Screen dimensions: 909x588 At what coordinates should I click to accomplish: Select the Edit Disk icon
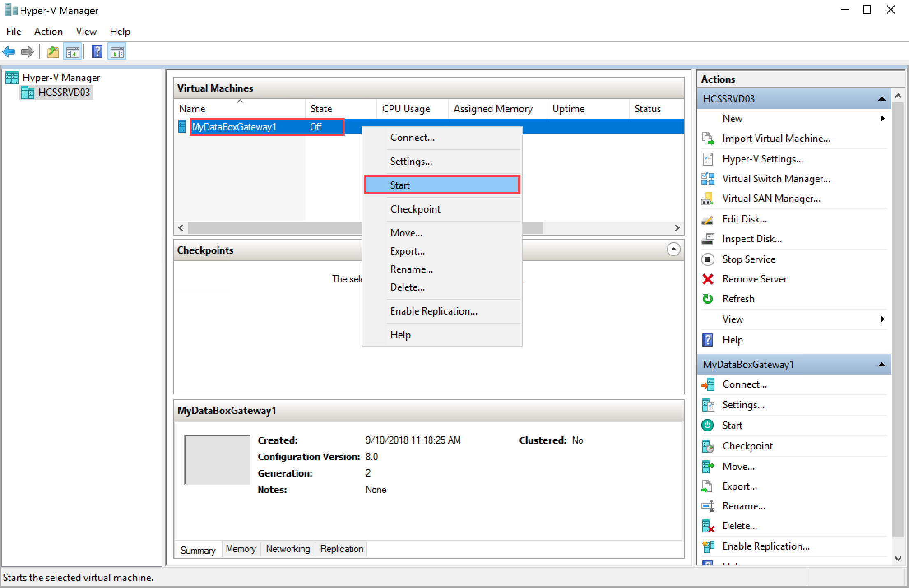(x=707, y=218)
